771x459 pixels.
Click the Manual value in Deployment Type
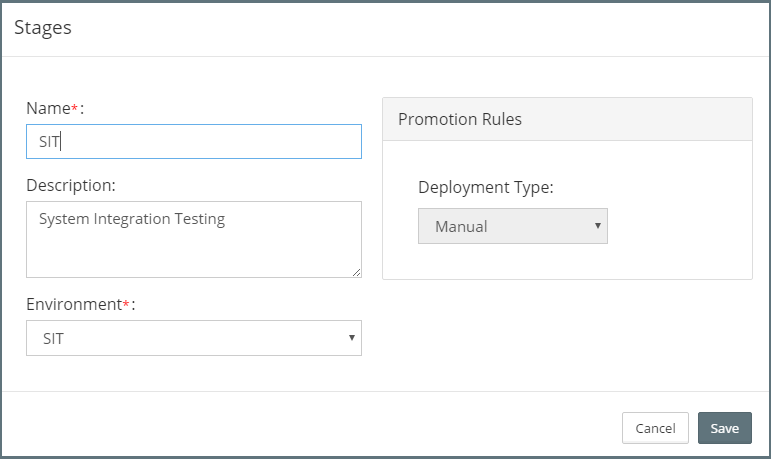click(x=461, y=227)
